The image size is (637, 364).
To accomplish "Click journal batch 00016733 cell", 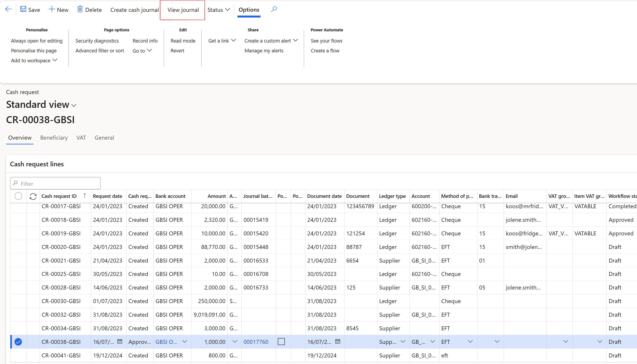I will point(256,288).
